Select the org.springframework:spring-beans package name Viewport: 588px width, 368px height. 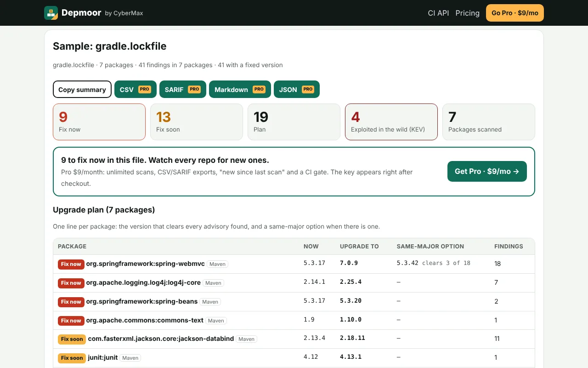(142, 301)
